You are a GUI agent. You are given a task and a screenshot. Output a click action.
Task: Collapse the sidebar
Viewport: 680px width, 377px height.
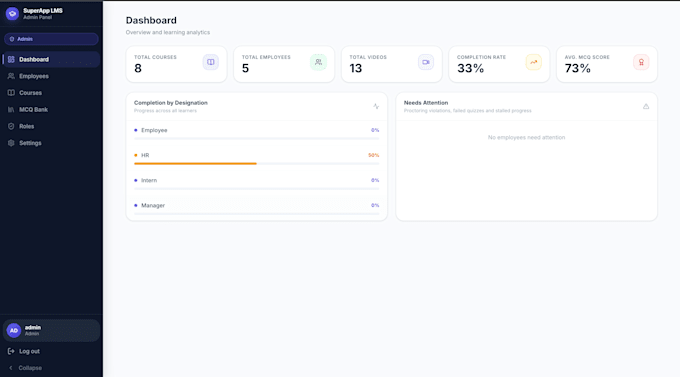pos(51,368)
